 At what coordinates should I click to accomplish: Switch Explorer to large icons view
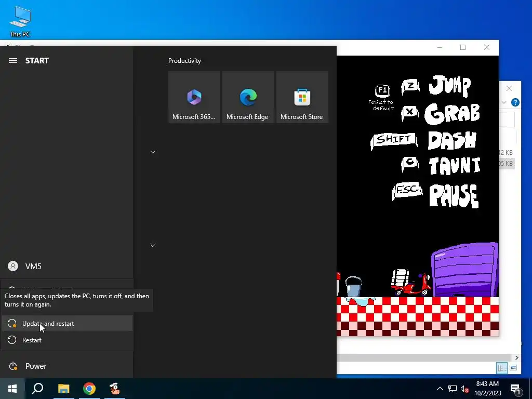(513, 368)
